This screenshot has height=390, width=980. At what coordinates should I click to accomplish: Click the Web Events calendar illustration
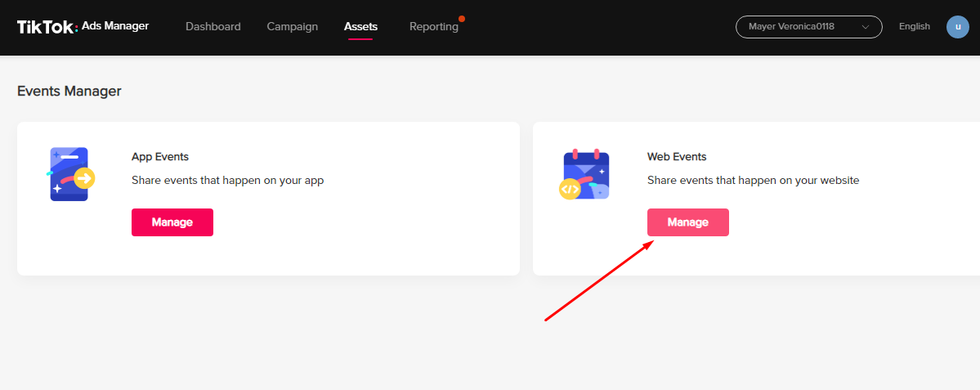[584, 174]
